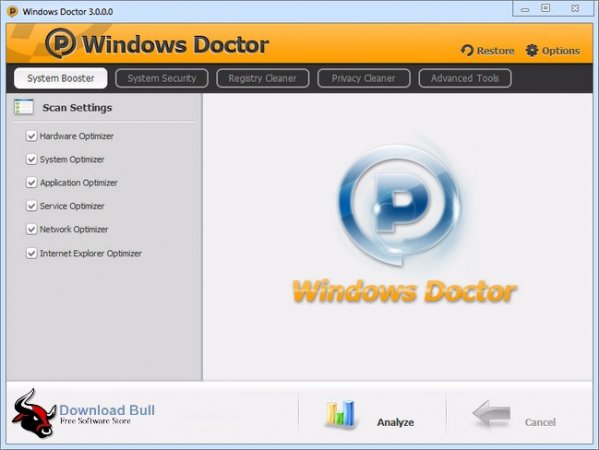Toggle Internet Explorer Optimizer checkbox
This screenshot has width=599, height=450.
pyautogui.click(x=31, y=253)
